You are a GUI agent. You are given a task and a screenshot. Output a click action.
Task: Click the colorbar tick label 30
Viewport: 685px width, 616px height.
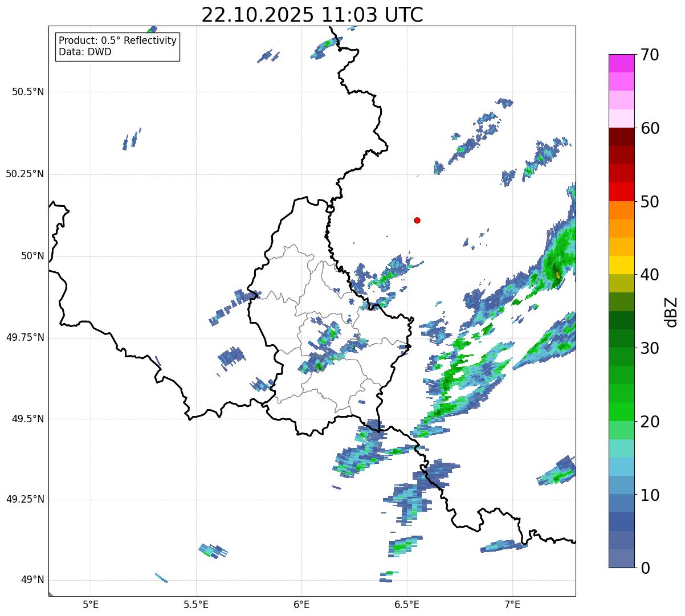click(649, 348)
